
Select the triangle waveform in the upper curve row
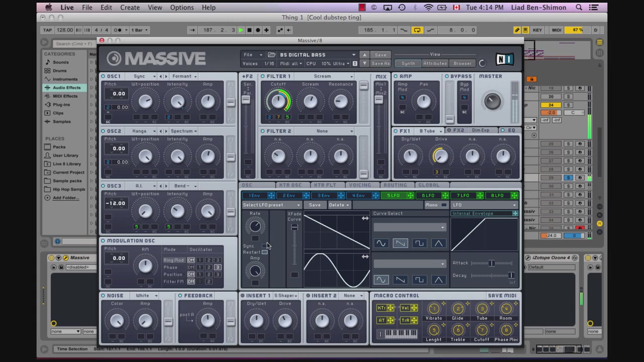pyautogui.click(x=438, y=243)
